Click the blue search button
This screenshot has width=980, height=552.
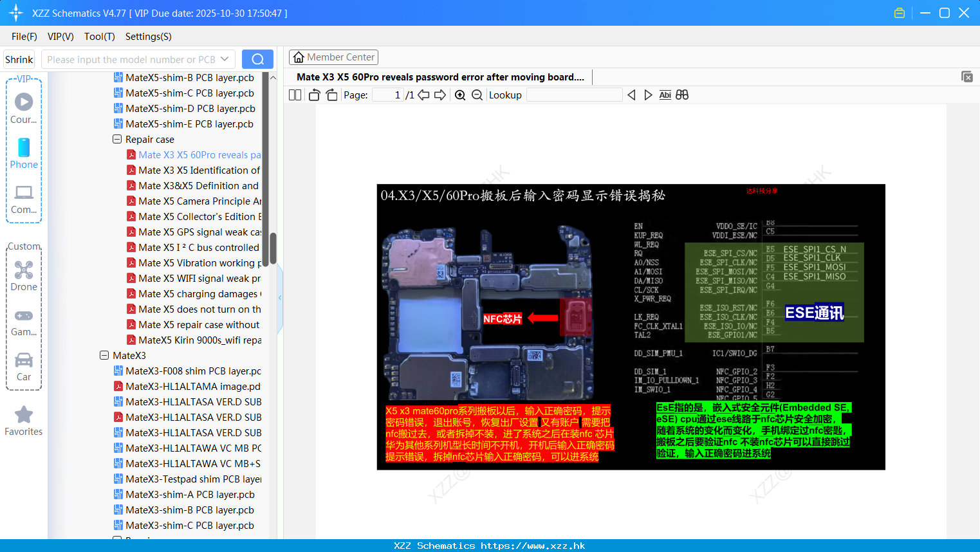[x=257, y=59]
